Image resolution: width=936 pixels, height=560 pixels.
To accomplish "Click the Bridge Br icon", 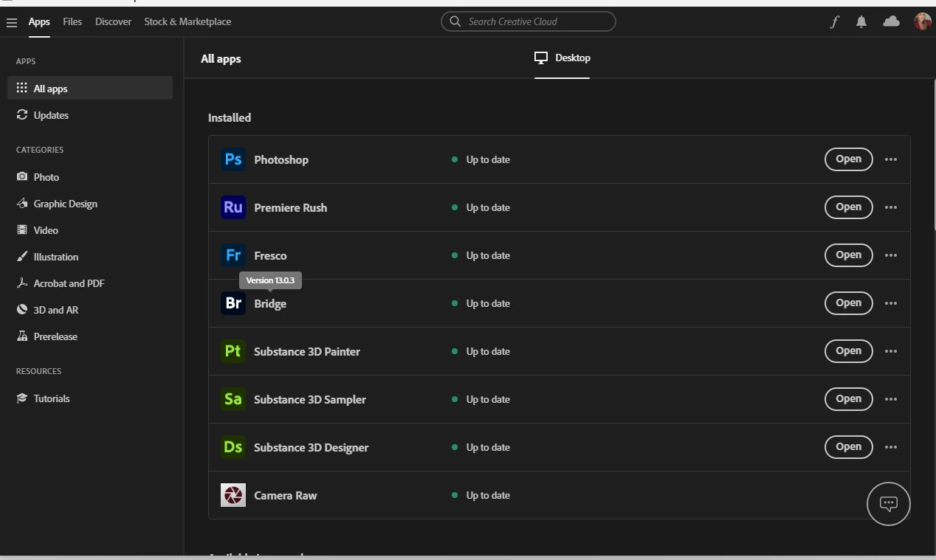I will [233, 303].
